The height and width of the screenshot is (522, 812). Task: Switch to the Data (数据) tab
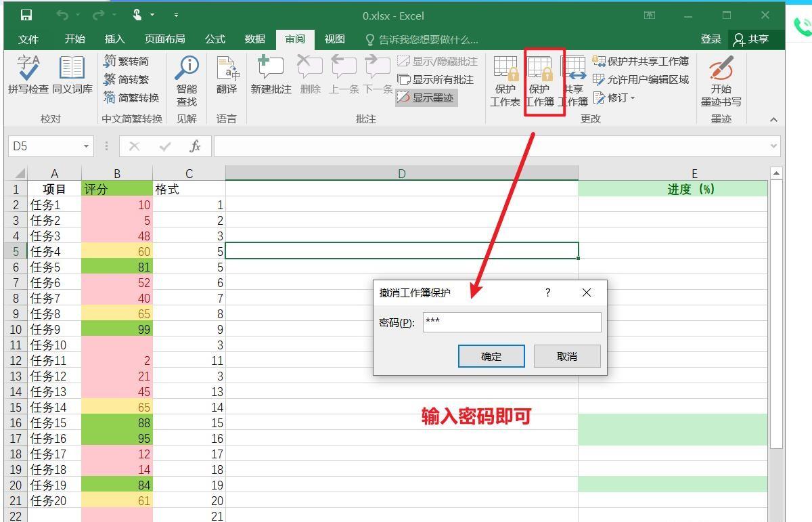click(x=254, y=39)
